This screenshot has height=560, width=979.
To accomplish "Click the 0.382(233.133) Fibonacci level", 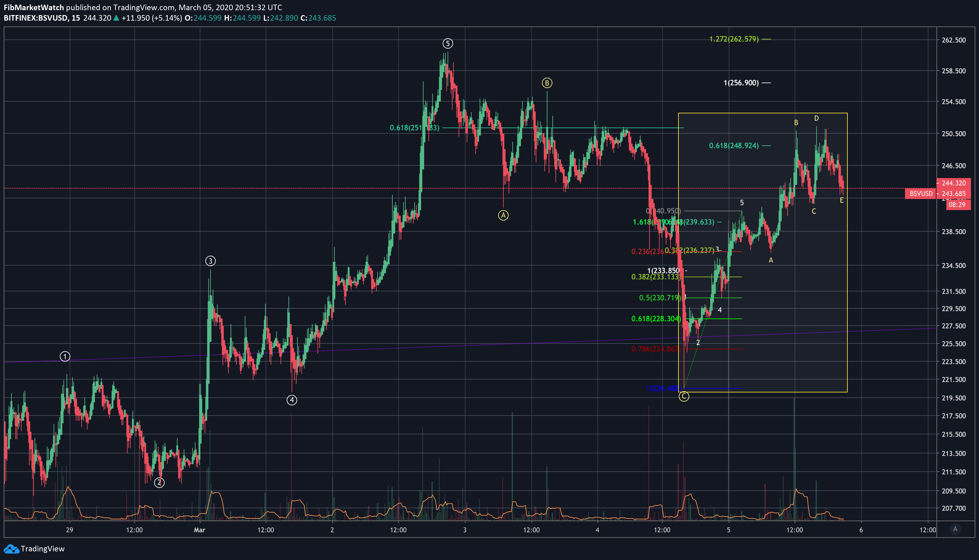I will (656, 277).
